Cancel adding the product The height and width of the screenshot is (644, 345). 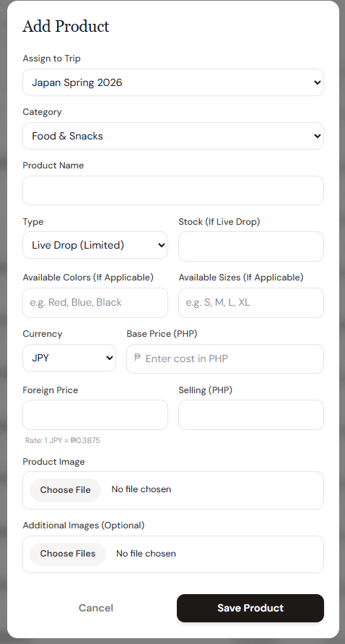[96, 608]
